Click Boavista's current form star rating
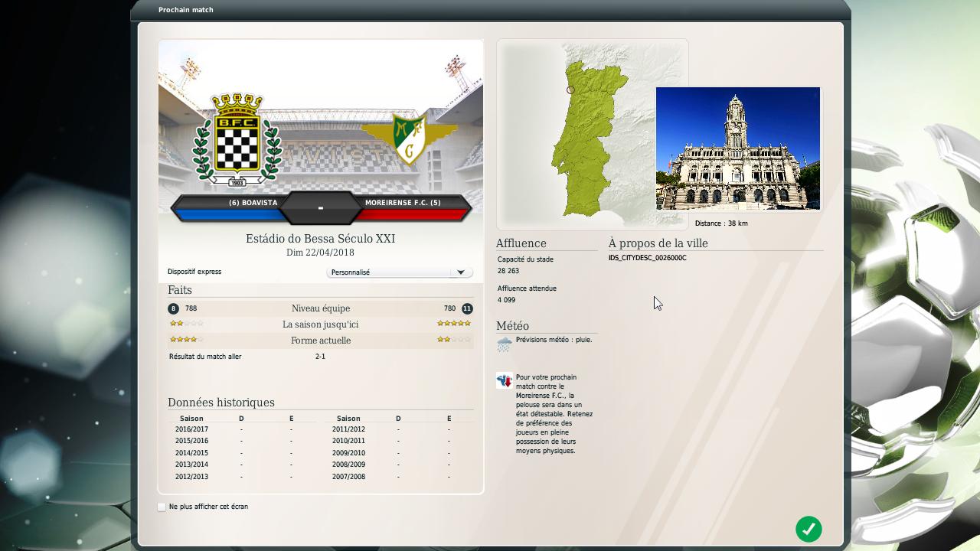The width and height of the screenshot is (980, 551). click(186, 339)
